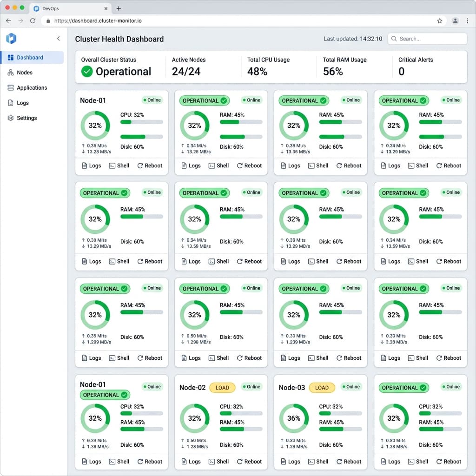Reboot the node showing 1.298 MB/s
The image size is (476, 476).
pyautogui.click(x=249, y=358)
